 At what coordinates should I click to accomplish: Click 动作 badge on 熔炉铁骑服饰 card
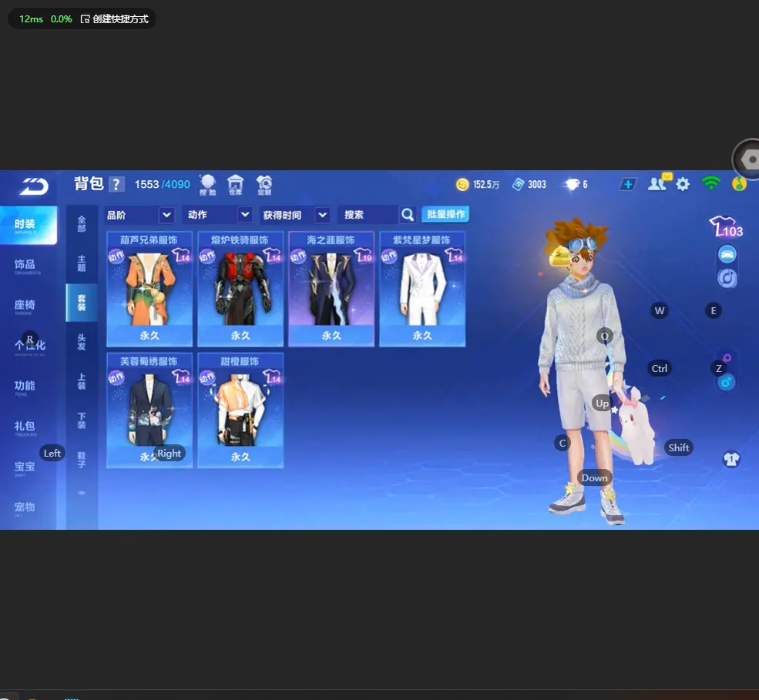click(x=207, y=256)
